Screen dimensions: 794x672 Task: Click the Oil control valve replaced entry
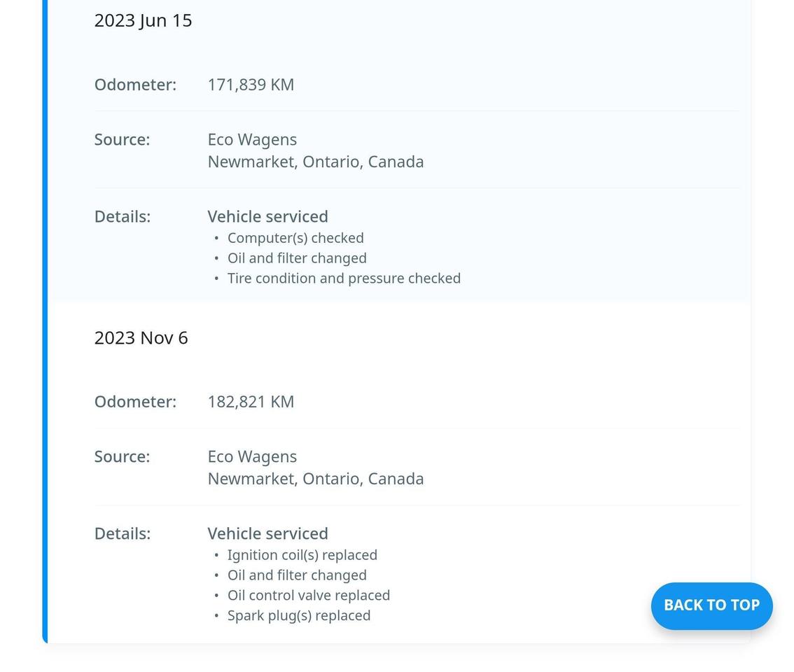[309, 595]
